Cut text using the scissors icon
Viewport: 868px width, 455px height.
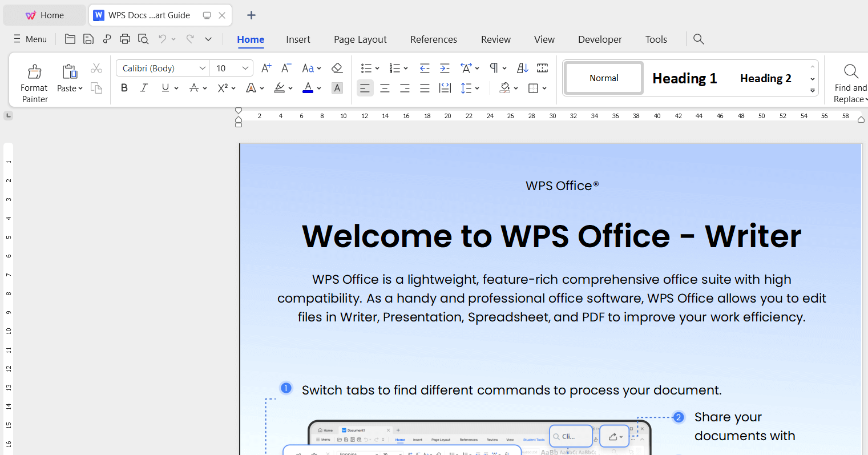coord(96,67)
